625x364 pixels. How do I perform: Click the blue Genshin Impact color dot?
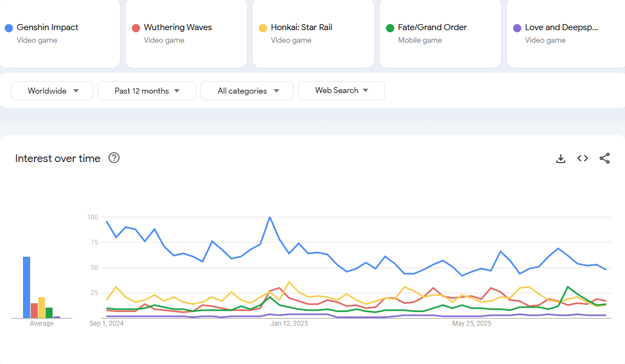pos(9,28)
